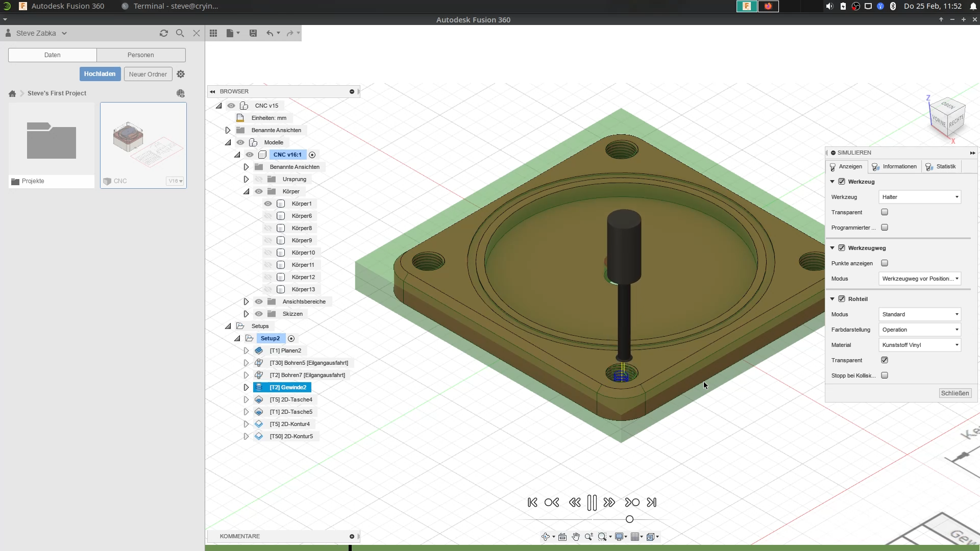
Task: Click the Zoom magnifier icon in the navigation bar
Action: tap(589, 537)
